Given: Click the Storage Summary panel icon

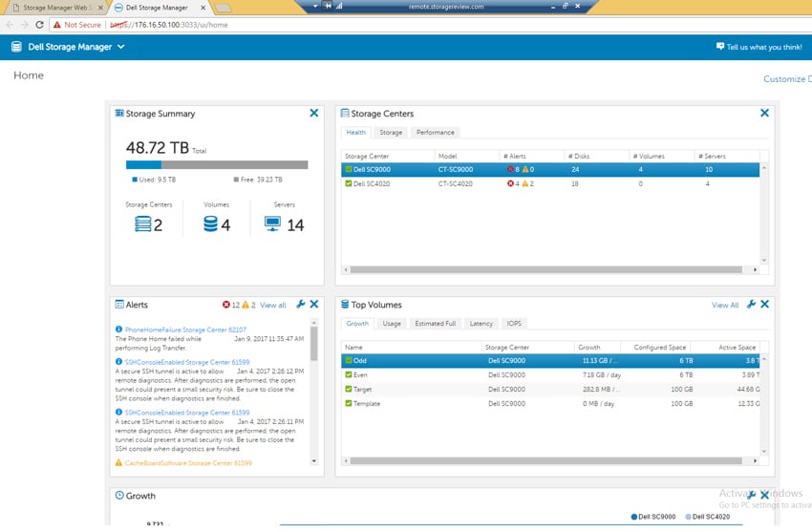Looking at the screenshot, I should point(119,113).
